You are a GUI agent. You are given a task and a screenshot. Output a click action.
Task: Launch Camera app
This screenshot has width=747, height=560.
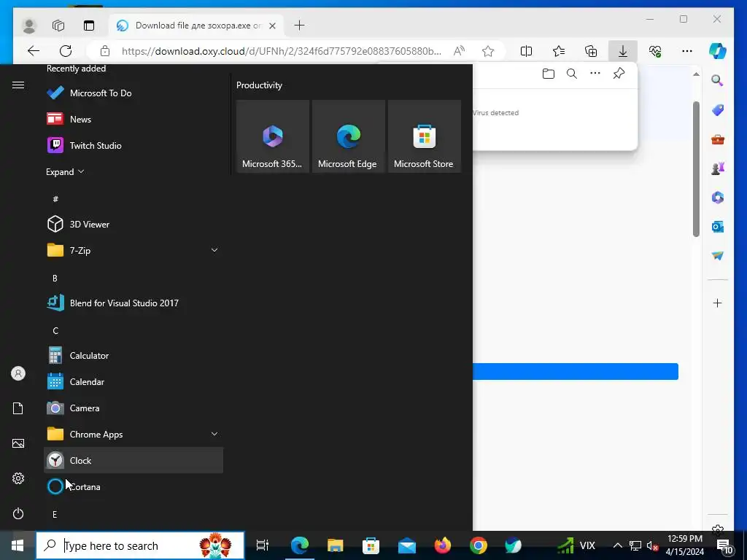(x=133, y=408)
